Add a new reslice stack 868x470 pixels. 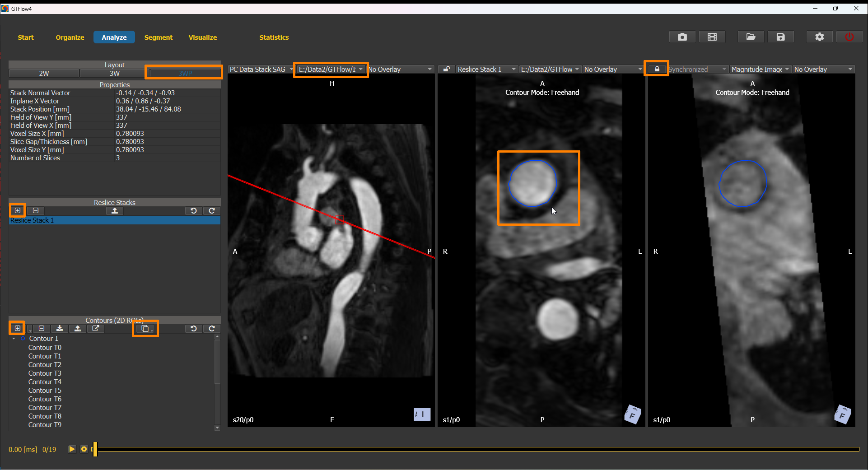tap(18, 210)
